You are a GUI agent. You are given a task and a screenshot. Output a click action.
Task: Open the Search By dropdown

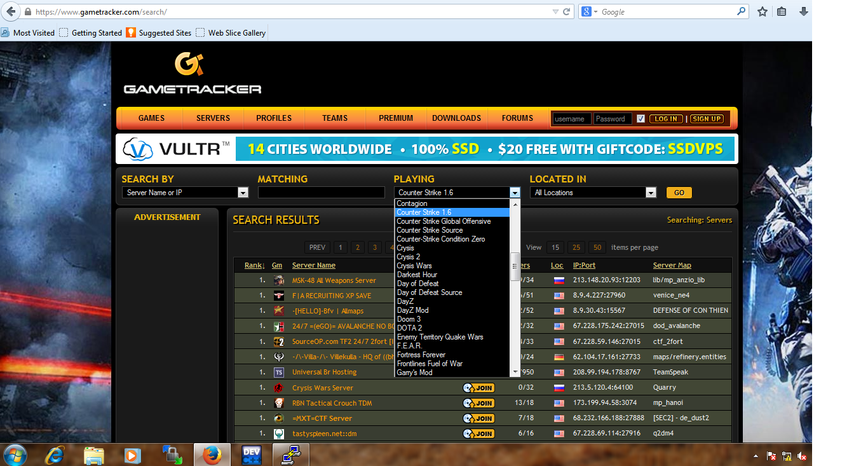point(243,193)
